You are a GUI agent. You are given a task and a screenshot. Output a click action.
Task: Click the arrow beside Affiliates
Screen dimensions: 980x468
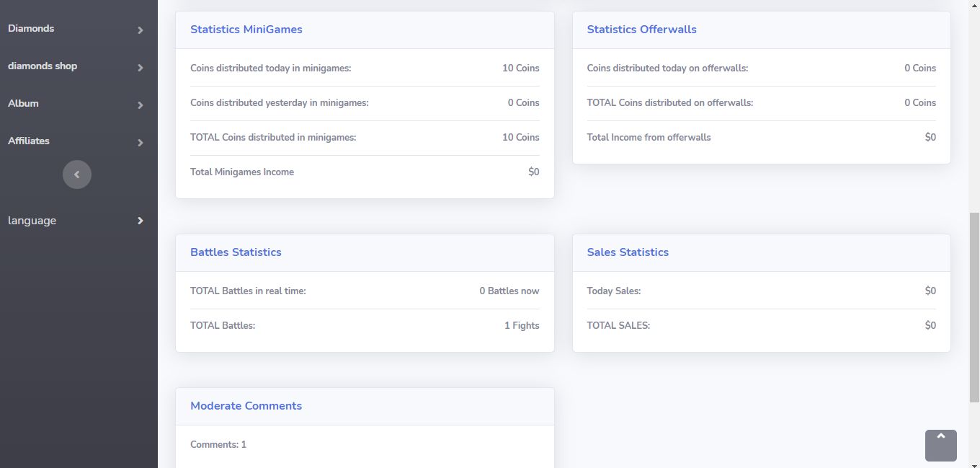pos(141,143)
